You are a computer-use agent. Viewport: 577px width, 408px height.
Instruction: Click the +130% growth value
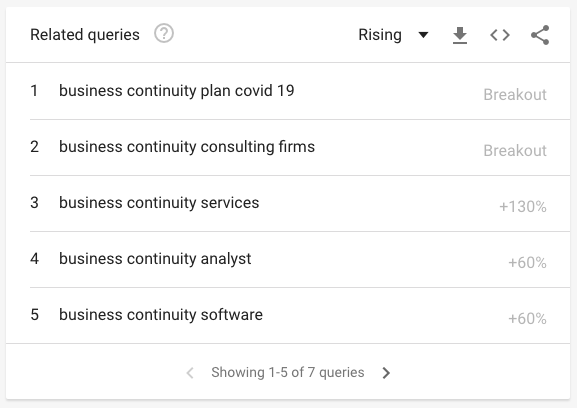(523, 207)
